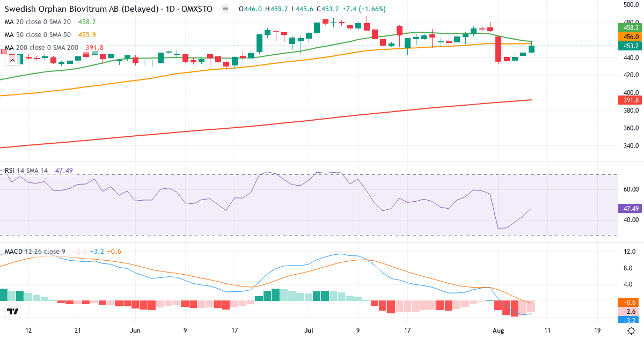This screenshot has width=644, height=338.
Task: Select the RSI 14 SMA 14 legend
Action: (26, 171)
